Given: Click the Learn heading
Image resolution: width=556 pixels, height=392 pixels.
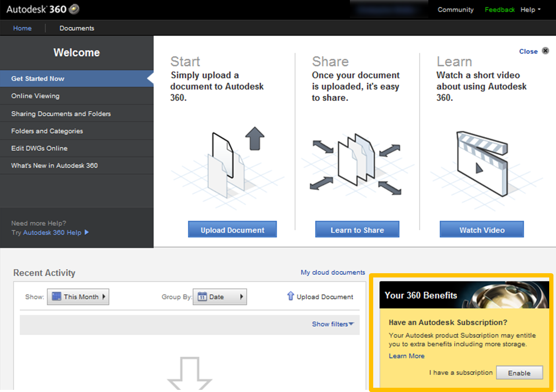Looking at the screenshot, I should pos(454,62).
